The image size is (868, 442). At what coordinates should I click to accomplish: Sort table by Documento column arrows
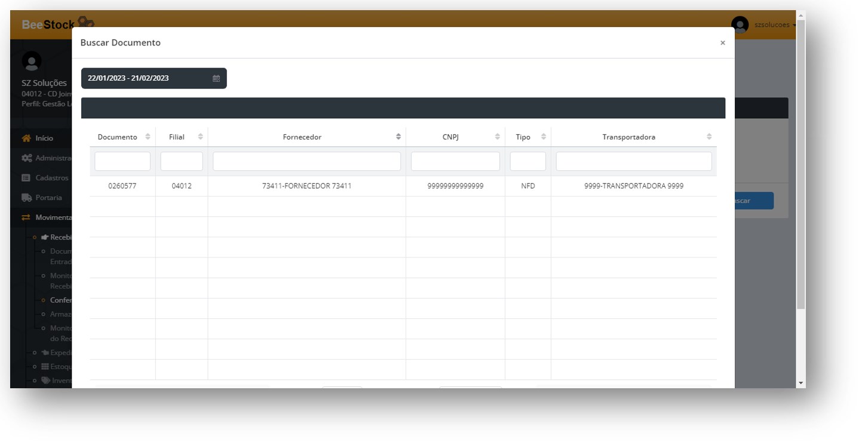click(x=148, y=137)
